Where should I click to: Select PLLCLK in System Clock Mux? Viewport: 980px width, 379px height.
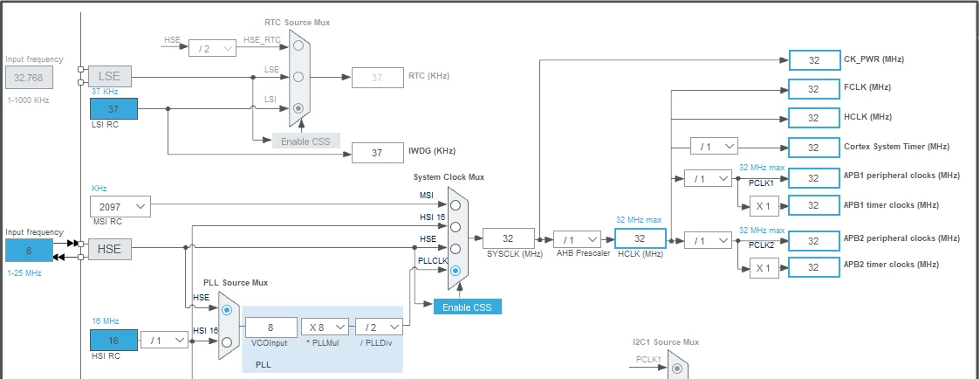(456, 270)
